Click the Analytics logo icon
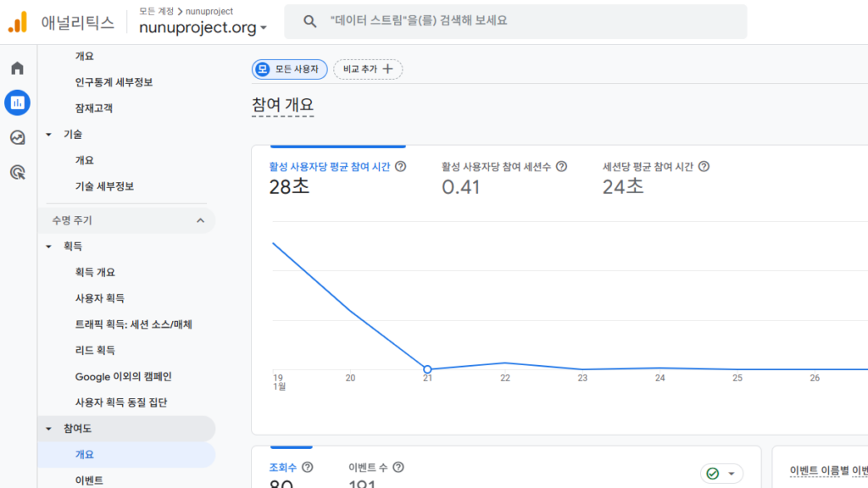868x488 pixels. tap(18, 23)
